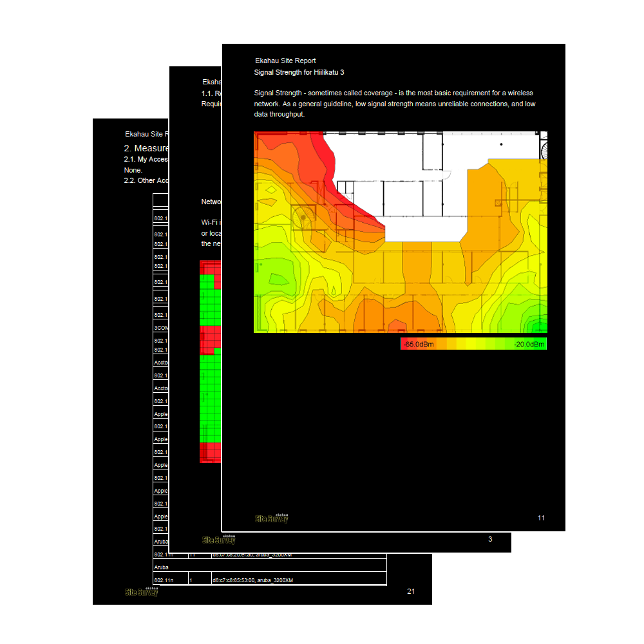Open the signal strength heatmap floor plan
The height and width of the screenshot is (644, 644).
tap(401, 232)
